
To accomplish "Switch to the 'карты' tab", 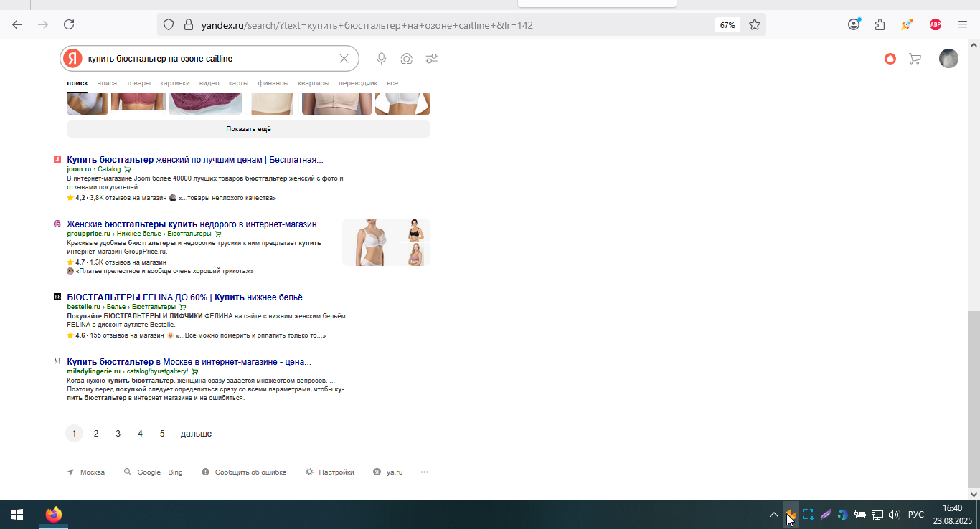I will coord(238,83).
